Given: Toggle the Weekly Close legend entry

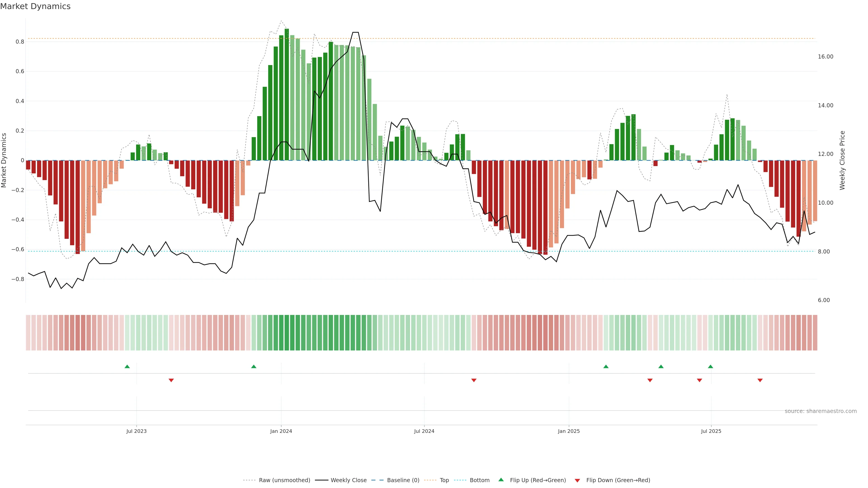Looking at the screenshot, I should tap(348, 480).
